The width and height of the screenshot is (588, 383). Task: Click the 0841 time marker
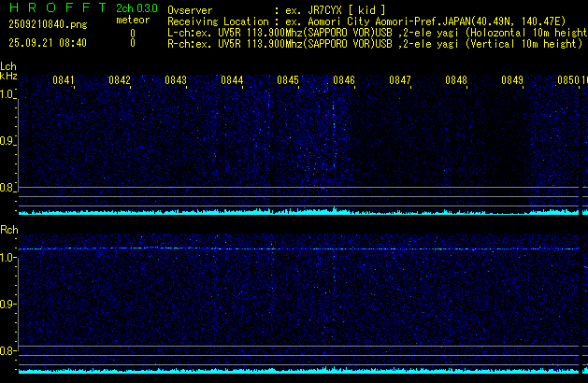coord(64,80)
